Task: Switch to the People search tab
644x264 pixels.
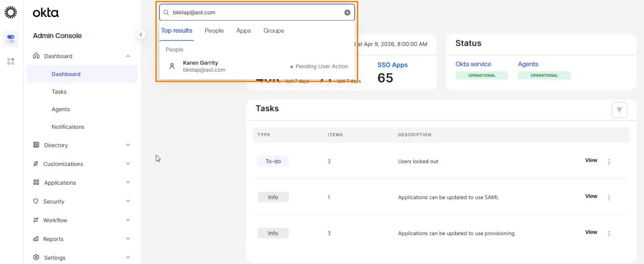Action: coord(214,30)
